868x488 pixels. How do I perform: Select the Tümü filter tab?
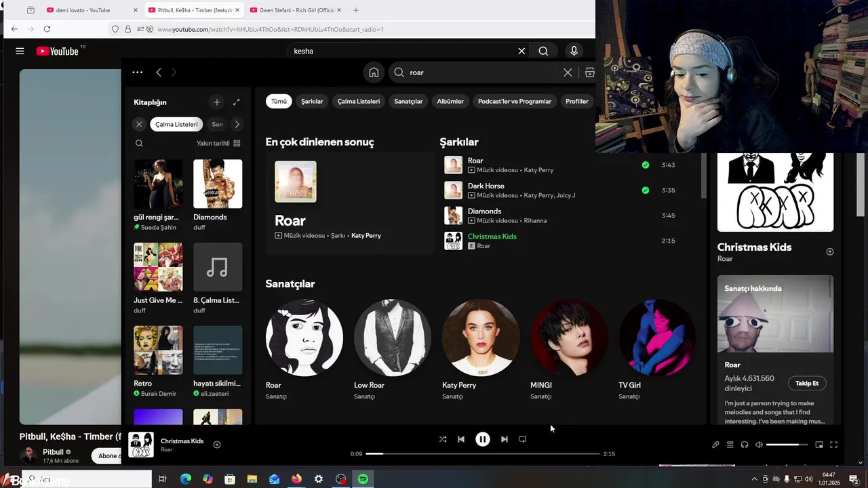(x=279, y=101)
